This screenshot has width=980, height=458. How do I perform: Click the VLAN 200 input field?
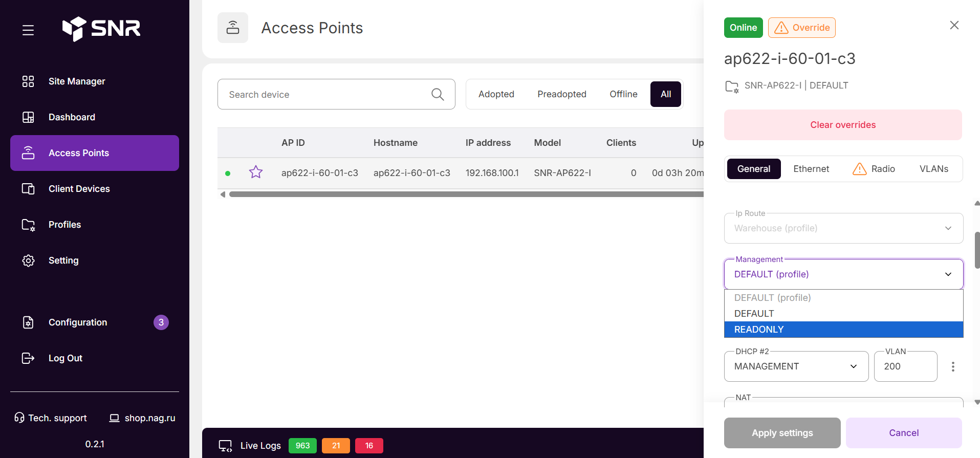tap(905, 366)
